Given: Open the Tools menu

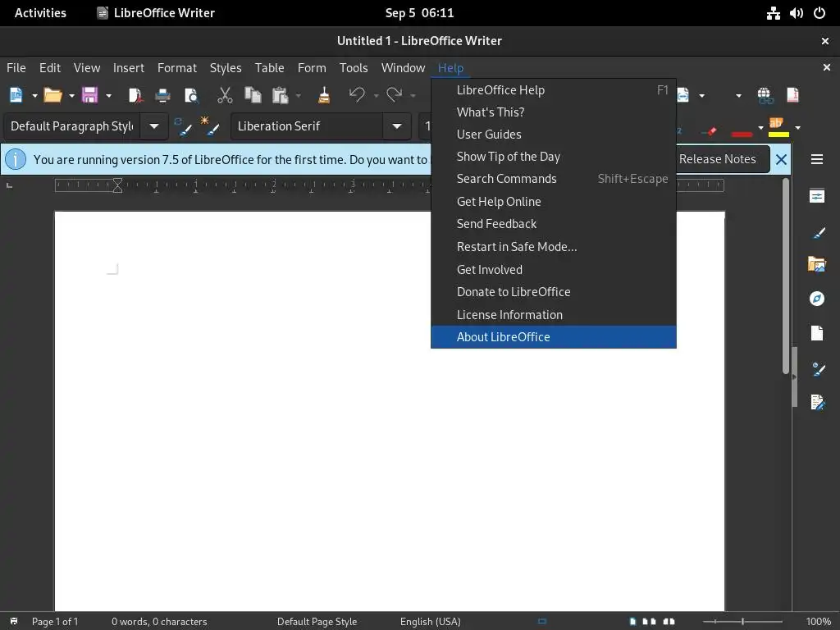Looking at the screenshot, I should pos(354,68).
